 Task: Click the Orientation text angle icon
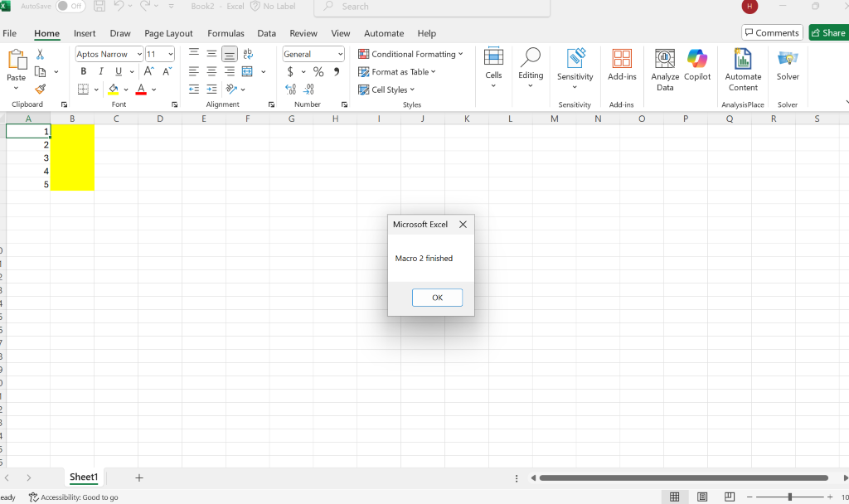[x=232, y=89]
